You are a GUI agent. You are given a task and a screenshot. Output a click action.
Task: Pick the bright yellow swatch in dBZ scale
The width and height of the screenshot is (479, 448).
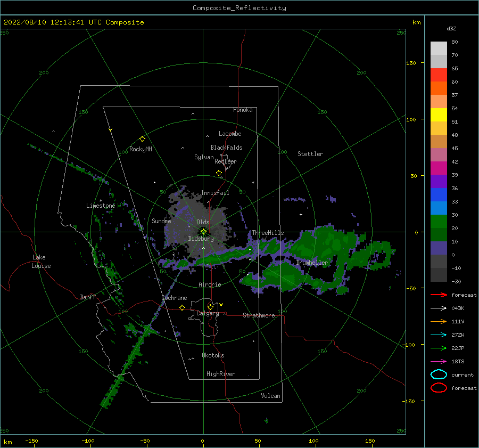(x=439, y=115)
